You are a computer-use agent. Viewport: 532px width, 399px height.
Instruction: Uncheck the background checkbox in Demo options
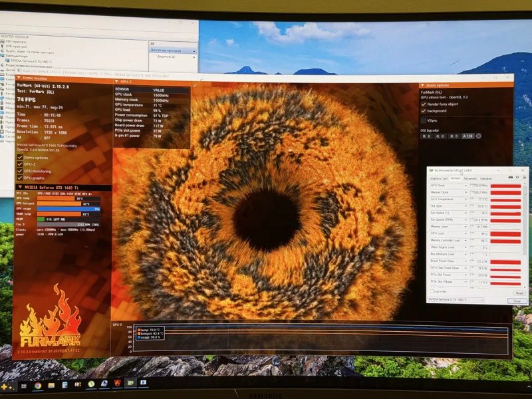pyautogui.click(x=424, y=111)
